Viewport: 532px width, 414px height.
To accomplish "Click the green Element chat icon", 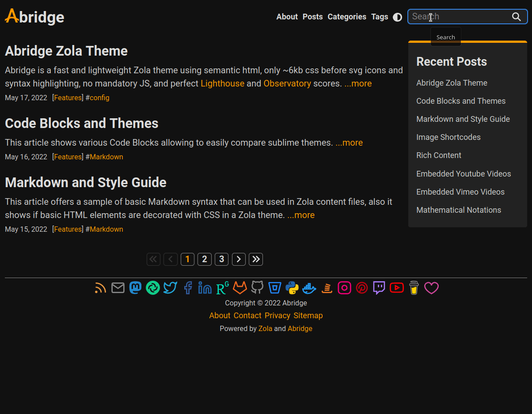I will point(153,288).
